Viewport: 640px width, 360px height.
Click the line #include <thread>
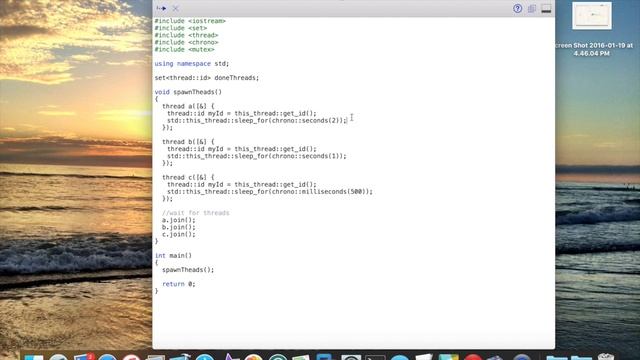[x=186, y=35]
